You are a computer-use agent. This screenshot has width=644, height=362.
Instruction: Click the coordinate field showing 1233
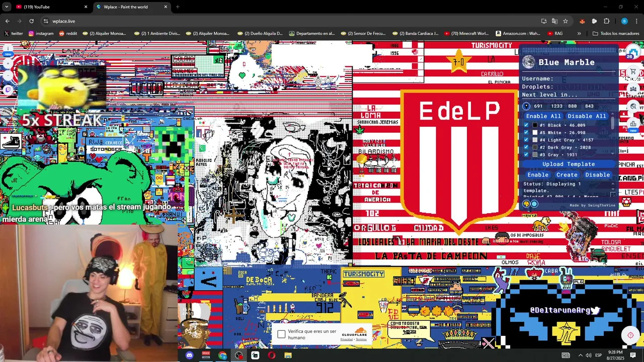[x=556, y=106]
